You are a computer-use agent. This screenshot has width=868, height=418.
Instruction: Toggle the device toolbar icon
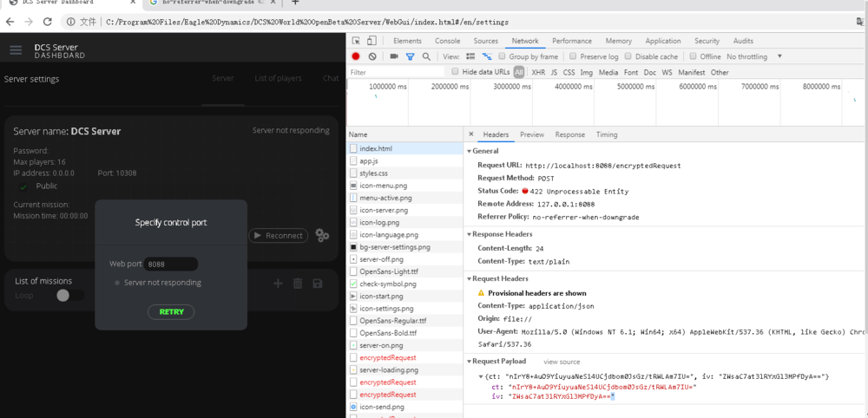pyautogui.click(x=373, y=41)
